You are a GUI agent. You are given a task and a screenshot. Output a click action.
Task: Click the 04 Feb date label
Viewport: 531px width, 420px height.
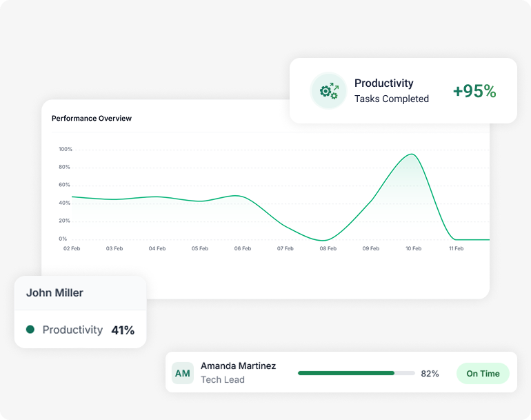pyautogui.click(x=157, y=248)
